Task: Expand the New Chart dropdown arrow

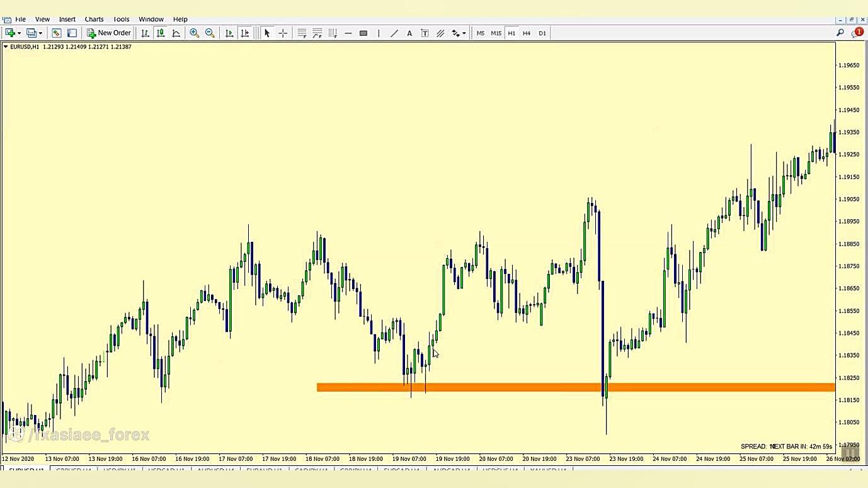Action: coord(20,33)
